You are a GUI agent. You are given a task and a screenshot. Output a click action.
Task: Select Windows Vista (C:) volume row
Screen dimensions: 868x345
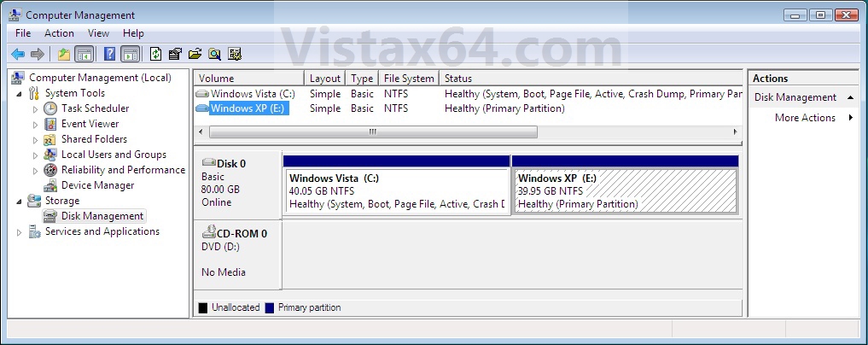point(468,94)
